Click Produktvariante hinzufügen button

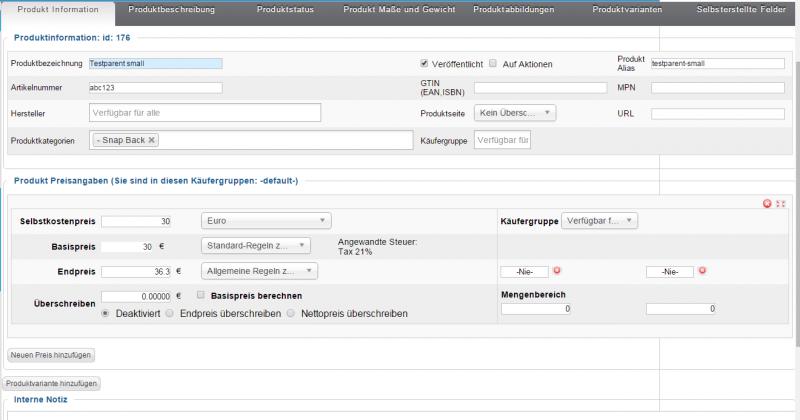(x=50, y=383)
